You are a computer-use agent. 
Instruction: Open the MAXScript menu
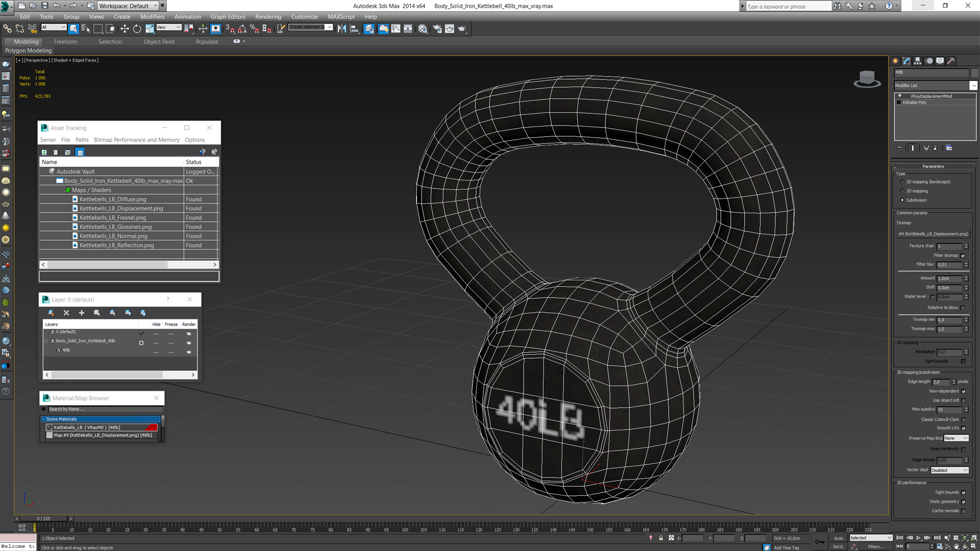coord(341,17)
